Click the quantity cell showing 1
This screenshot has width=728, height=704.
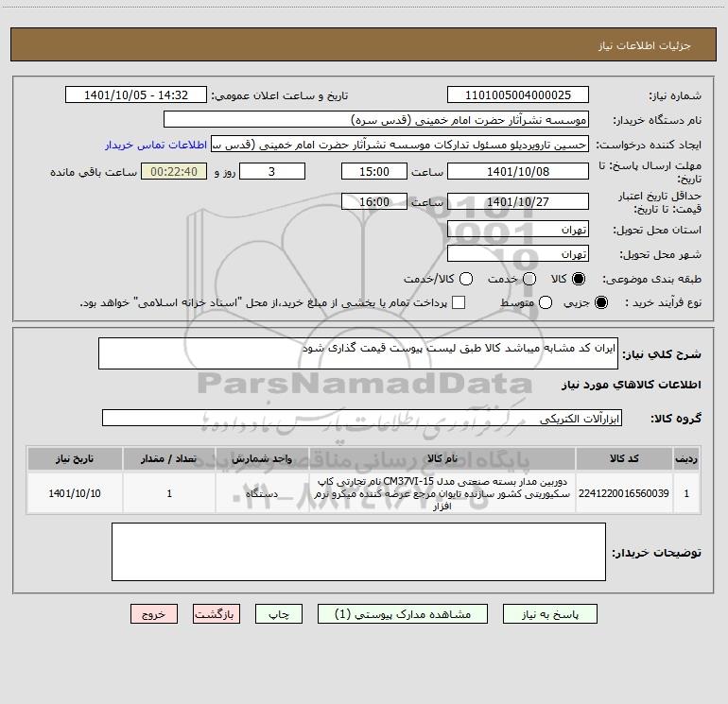[x=169, y=493]
